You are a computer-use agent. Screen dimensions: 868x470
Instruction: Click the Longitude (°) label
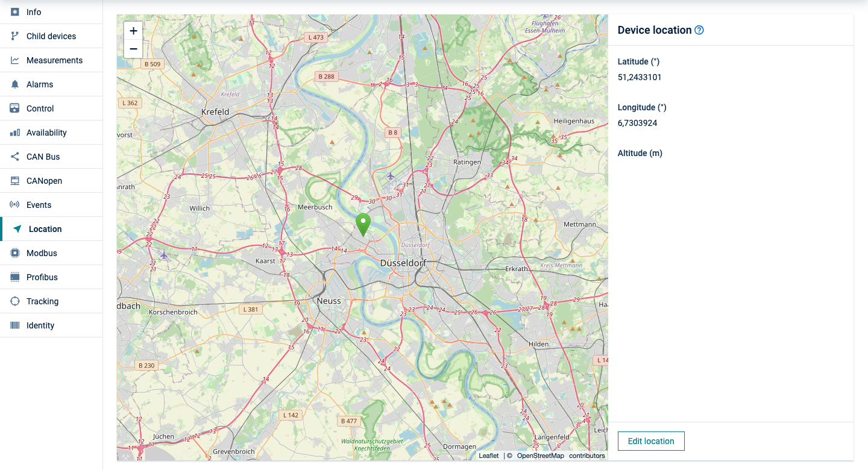tap(642, 107)
